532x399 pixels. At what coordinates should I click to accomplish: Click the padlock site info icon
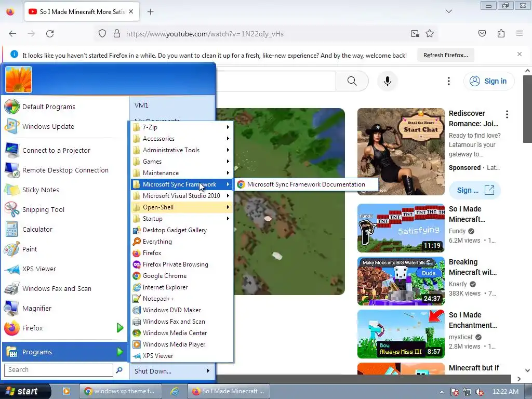click(117, 34)
